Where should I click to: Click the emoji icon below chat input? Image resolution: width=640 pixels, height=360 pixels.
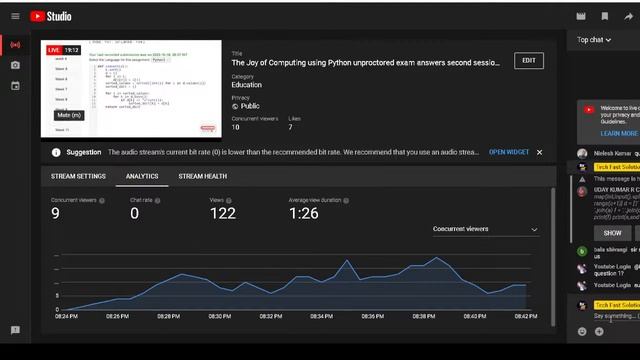(582, 331)
